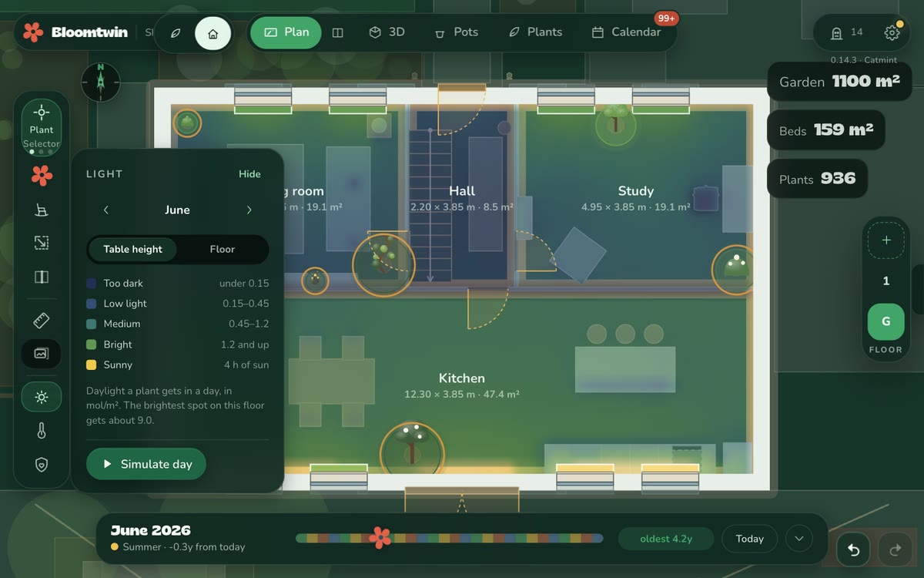Toggle the sun light overlay
The image size is (924, 578).
[42, 397]
